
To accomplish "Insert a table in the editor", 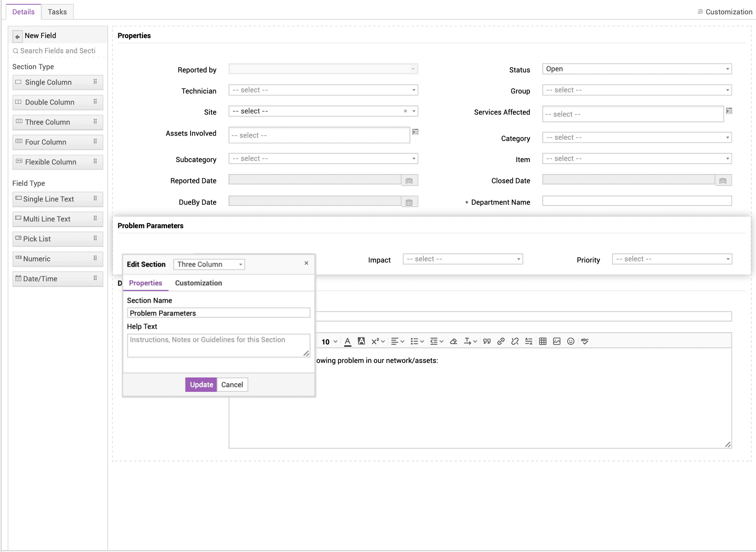I will coord(542,341).
